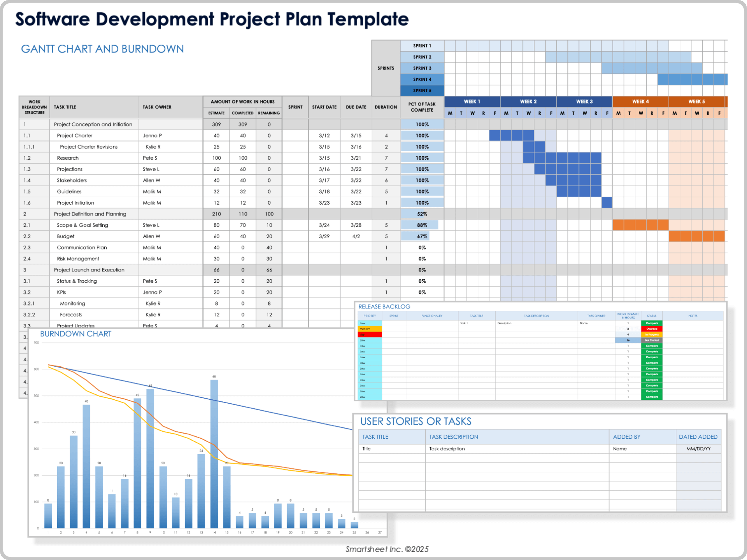Select the Sprint 5 label
Image resolution: width=747 pixels, height=560 pixels.
click(x=422, y=90)
